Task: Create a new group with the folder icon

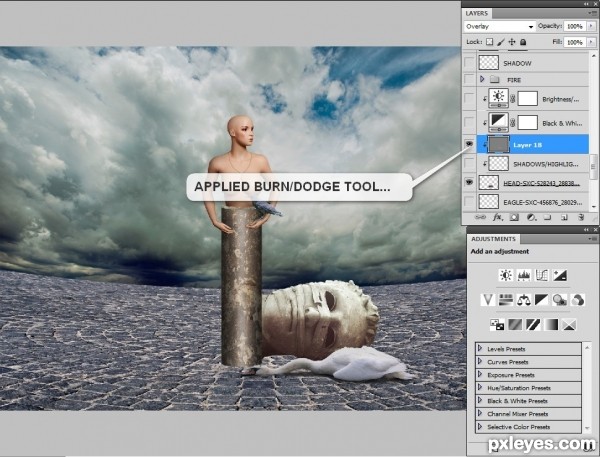Action: [x=548, y=217]
